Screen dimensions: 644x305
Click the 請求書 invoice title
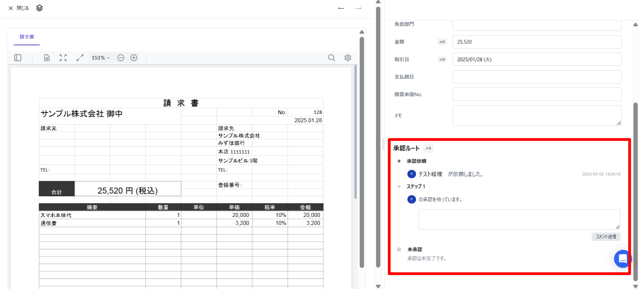[x=181, y=103]
